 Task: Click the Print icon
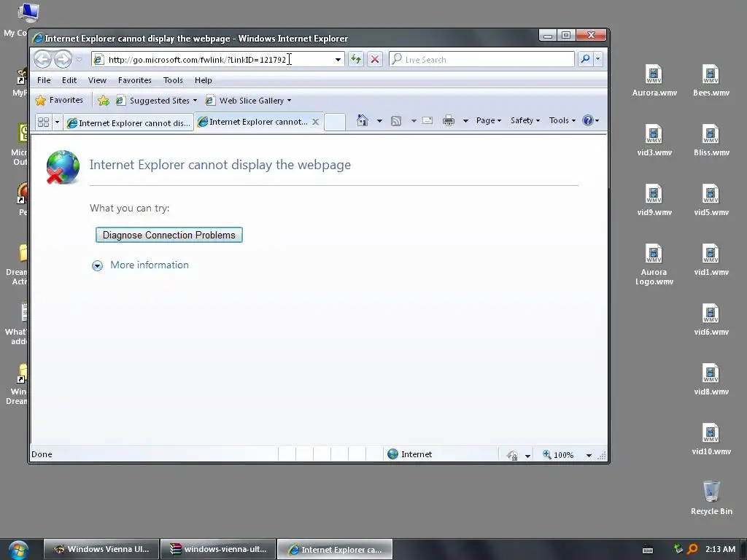point(449,121)
